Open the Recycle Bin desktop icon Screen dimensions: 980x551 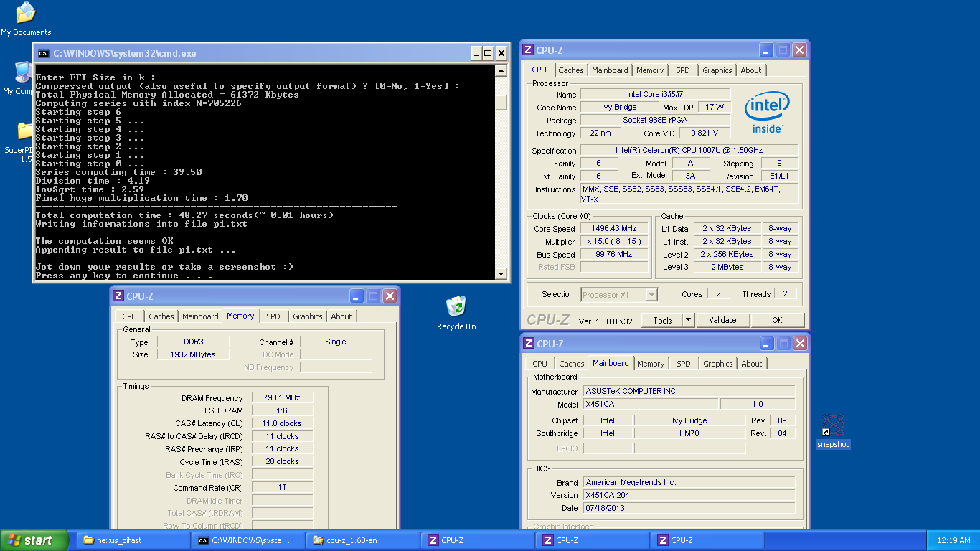pyautogui.click(x=456, y=307)
